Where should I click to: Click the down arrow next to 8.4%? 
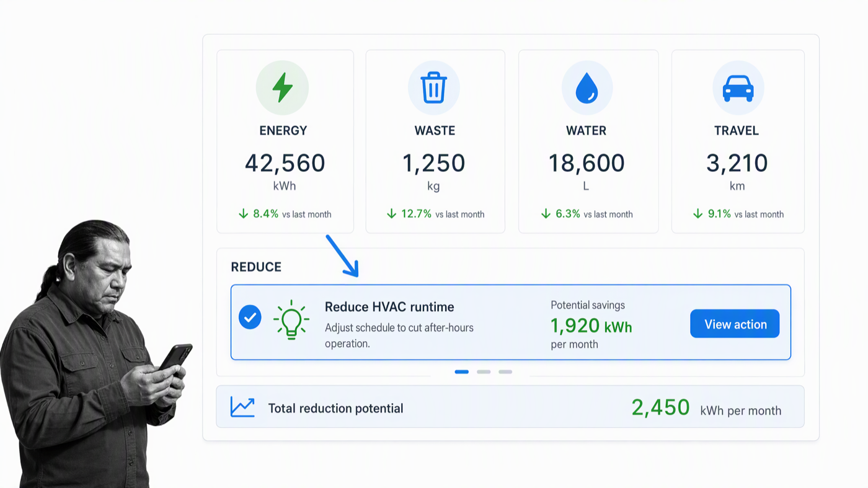(x=243, y=214)
